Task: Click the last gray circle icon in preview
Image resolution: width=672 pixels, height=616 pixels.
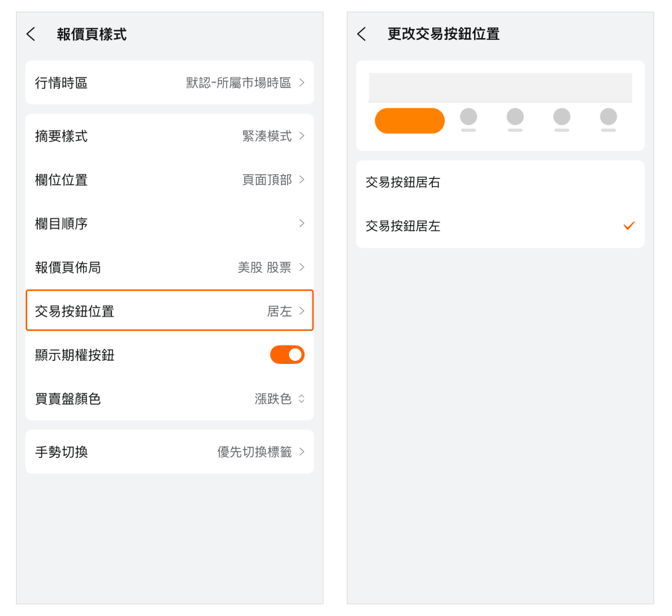Action: click(608, 117)
